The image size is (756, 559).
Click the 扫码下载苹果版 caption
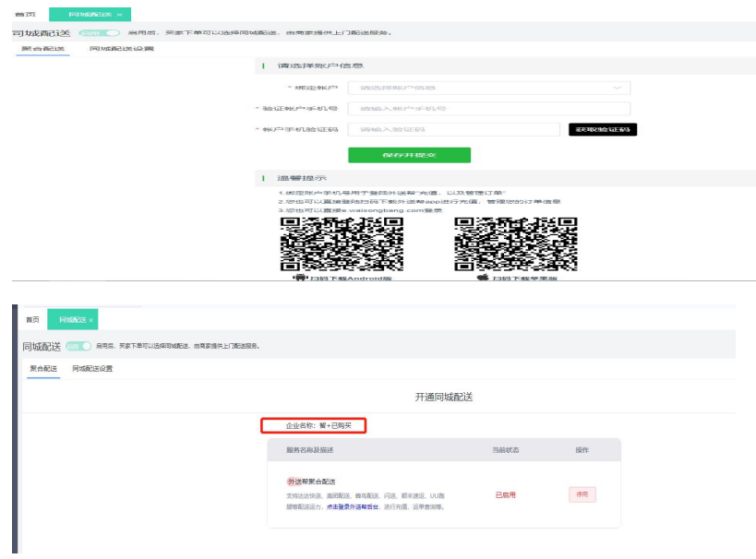(x=524, y=278)
